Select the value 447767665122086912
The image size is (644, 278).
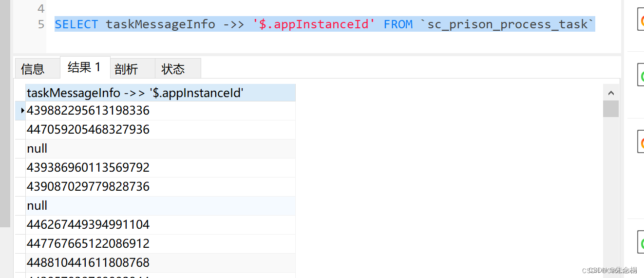[88, 244]
